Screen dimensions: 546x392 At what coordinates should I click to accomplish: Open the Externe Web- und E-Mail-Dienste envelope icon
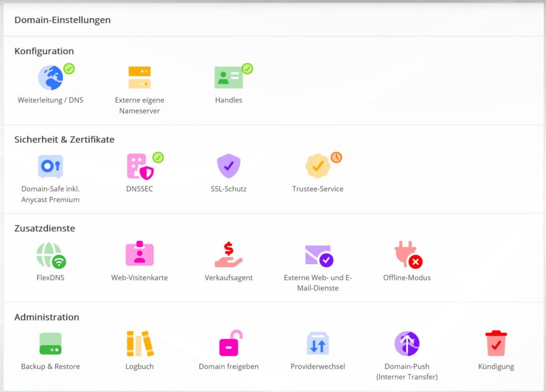pyautogui.click(x=318, y=255)
